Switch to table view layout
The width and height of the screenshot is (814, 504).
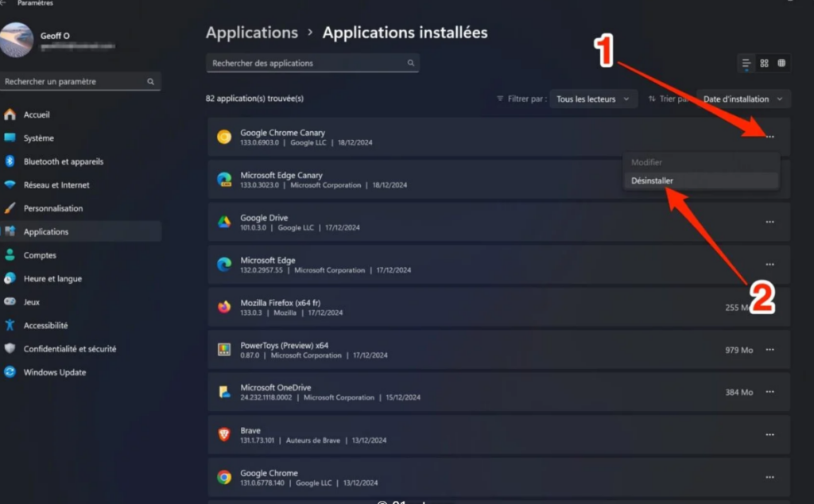click(x=781, y=64)
